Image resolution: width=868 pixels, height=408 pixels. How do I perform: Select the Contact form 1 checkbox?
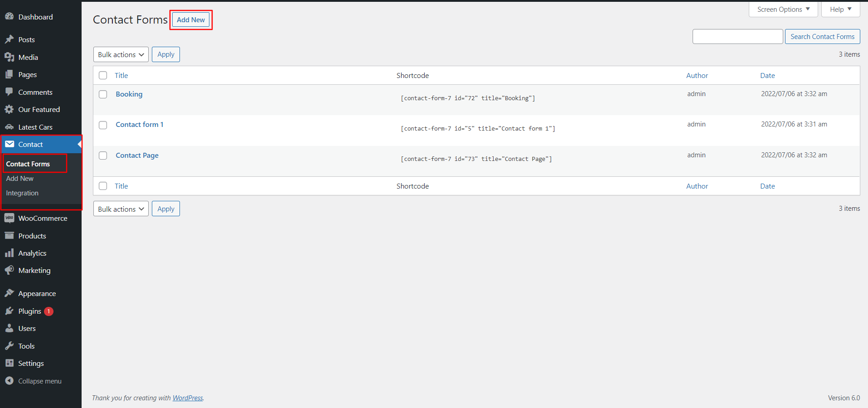point(103,125)
